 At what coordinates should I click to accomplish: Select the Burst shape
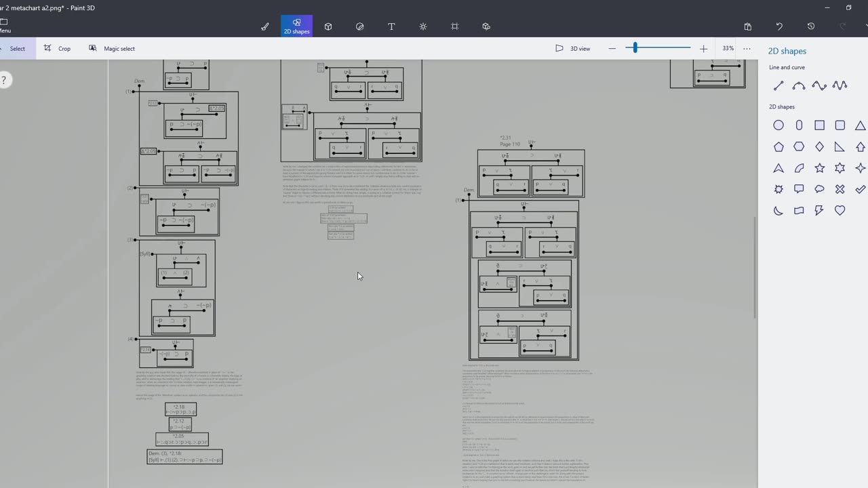778,189
